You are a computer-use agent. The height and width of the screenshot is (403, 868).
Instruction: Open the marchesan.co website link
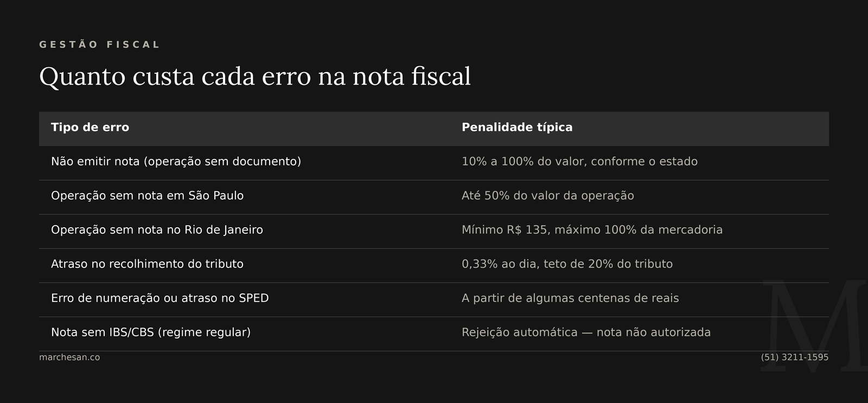(x=69, y=357)
